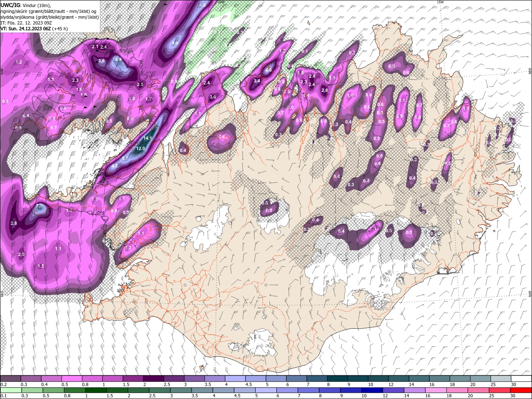Click the 20W longitude label

pos(222,2)
